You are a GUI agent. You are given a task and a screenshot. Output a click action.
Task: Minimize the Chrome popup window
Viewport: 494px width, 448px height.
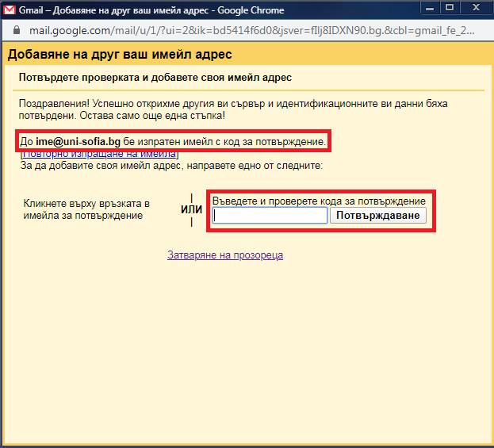[x=430, y=8]
